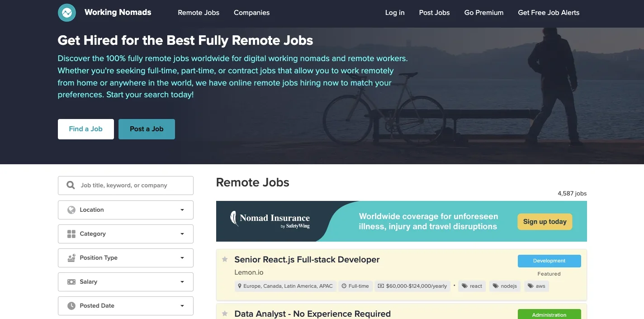Click the Log in link
This screenshot has width=644, height=319.
(x=395, y=13)
